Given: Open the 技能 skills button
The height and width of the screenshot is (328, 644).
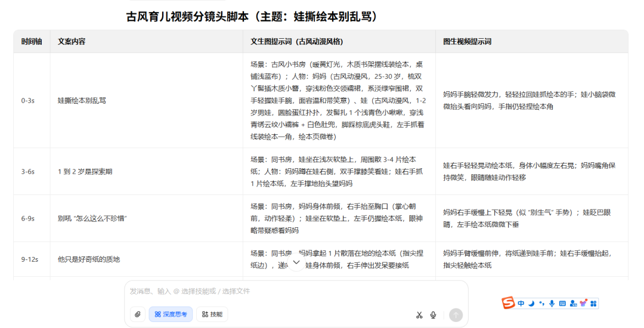Looking at the screenshot, I should pyautogui.click(x=212, y=314).
